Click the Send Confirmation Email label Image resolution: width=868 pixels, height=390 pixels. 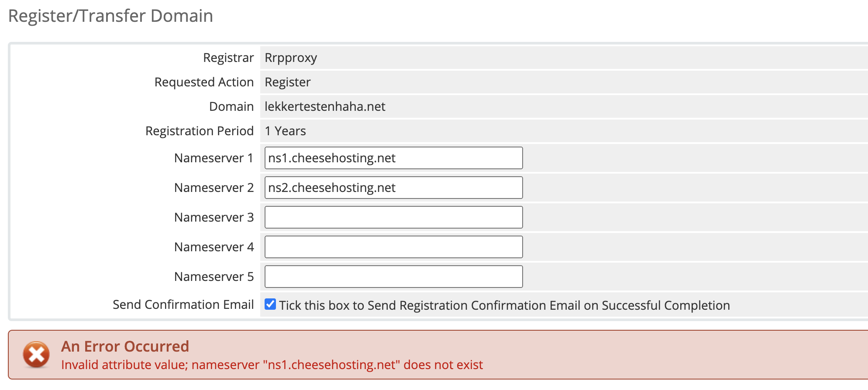pos(183,304)
